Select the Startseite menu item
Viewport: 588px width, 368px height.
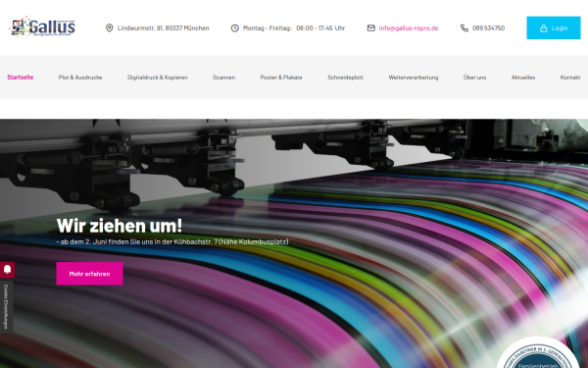[x=21, y=77]
